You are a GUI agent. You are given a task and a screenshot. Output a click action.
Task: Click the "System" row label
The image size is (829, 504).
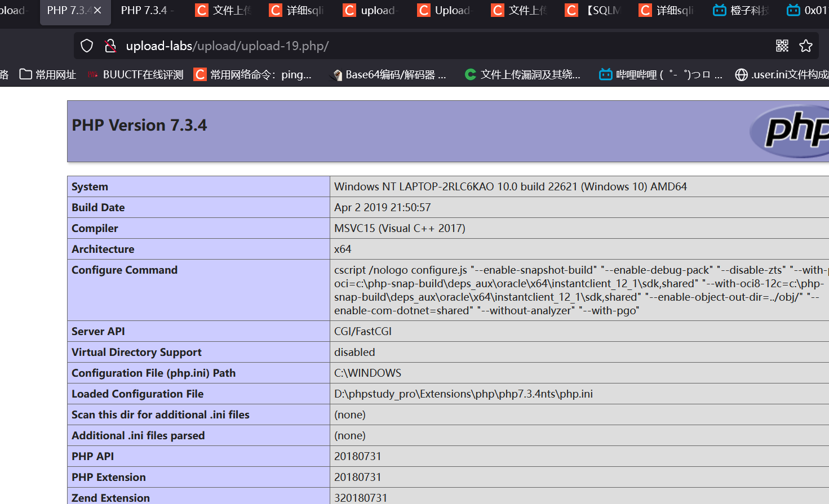click(90, 186)
